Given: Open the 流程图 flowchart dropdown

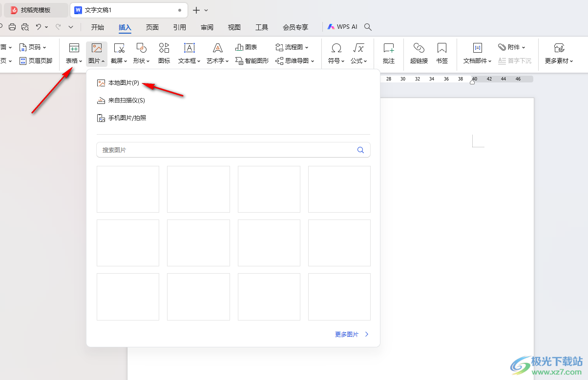Looking at the screenshot, I should pos(292,47).
